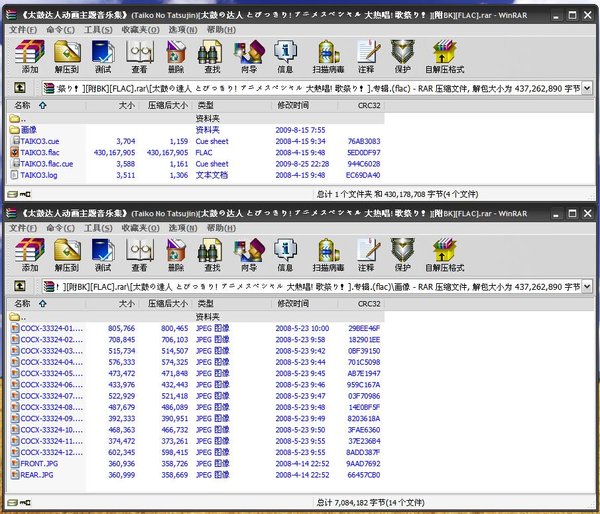
Task: Click the 测试 (Test) icon in bottom window
Action: (x=103, y=255)
